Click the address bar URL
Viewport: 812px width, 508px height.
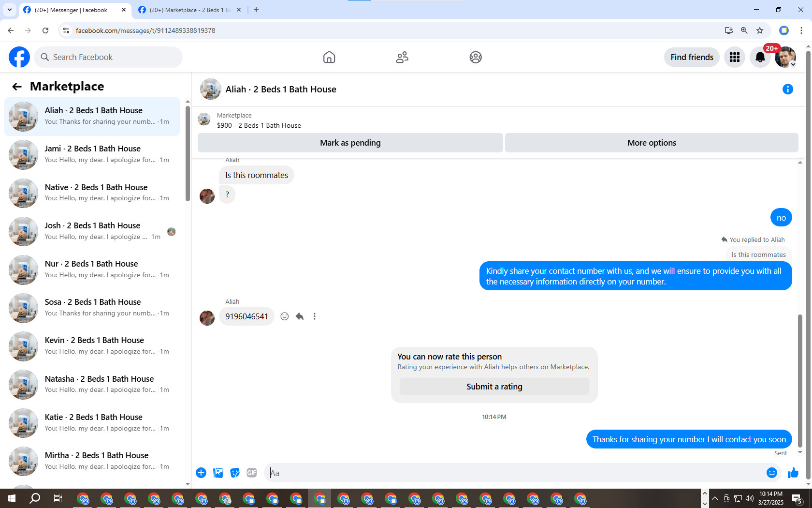click(x=145, y=30)
